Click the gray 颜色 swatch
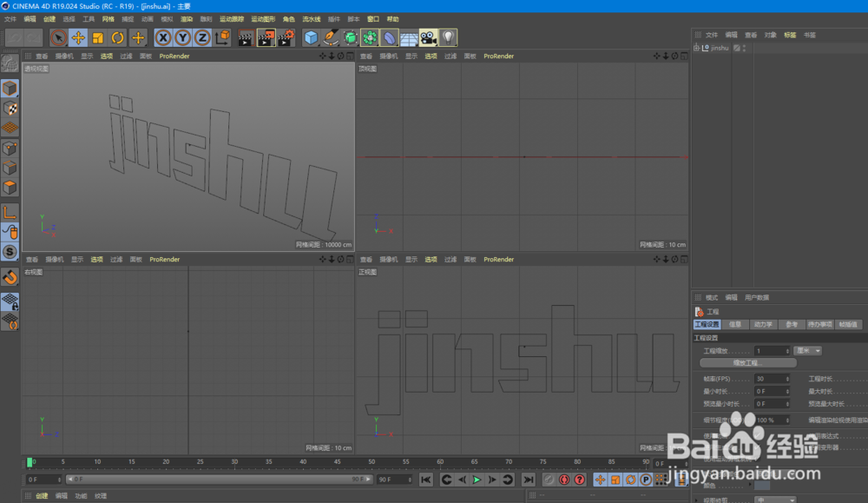 [762, 486]
